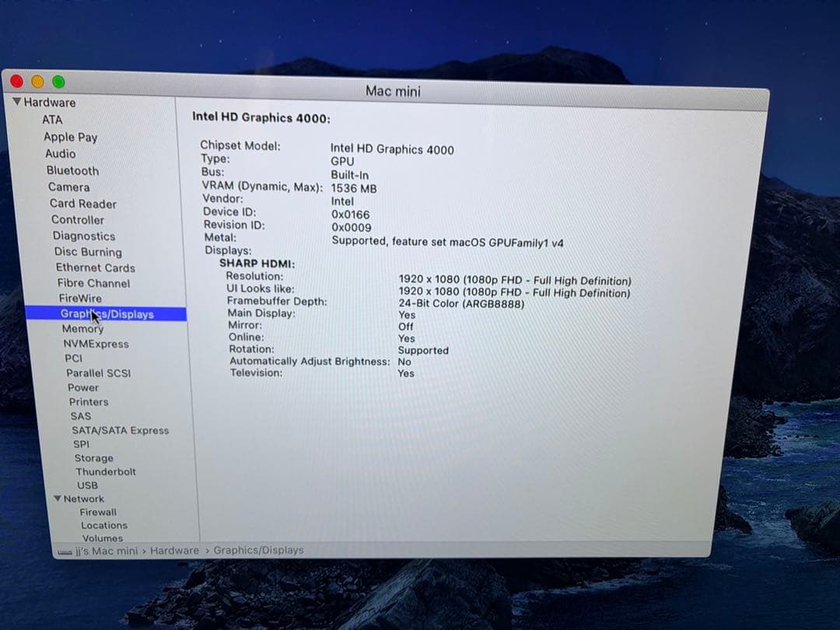Select Graphics/Displays in the sidebar

(x=107, y=314)
